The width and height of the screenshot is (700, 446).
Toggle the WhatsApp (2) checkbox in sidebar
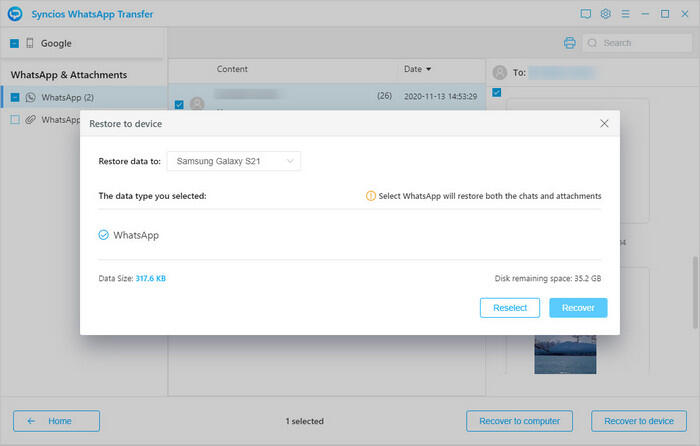[15, 97]
